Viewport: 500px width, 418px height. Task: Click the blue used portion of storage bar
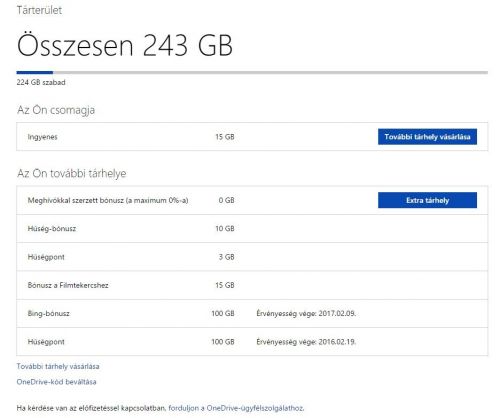35,72
